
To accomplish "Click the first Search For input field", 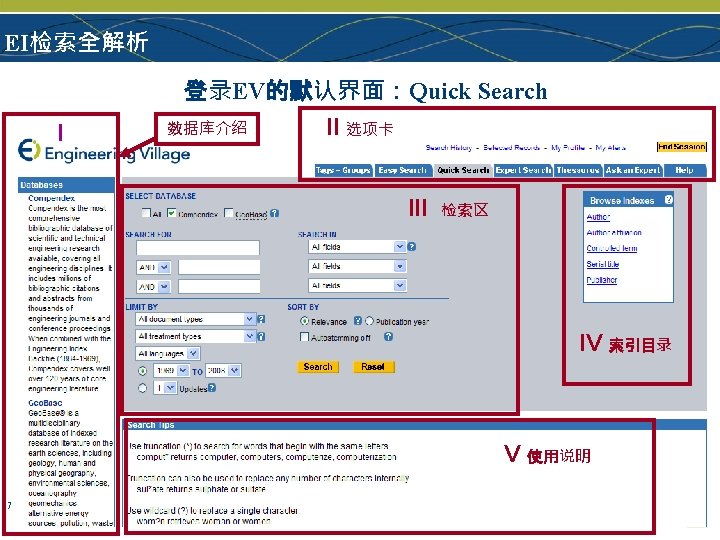I will [198, 248].
